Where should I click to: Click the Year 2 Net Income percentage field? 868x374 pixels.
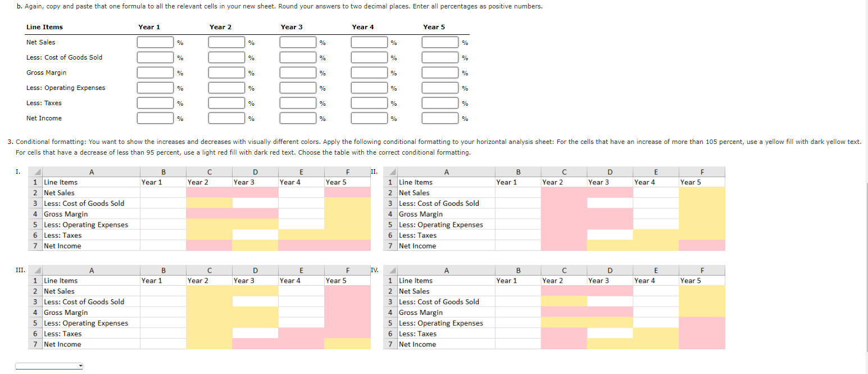[x=226, y=118]
